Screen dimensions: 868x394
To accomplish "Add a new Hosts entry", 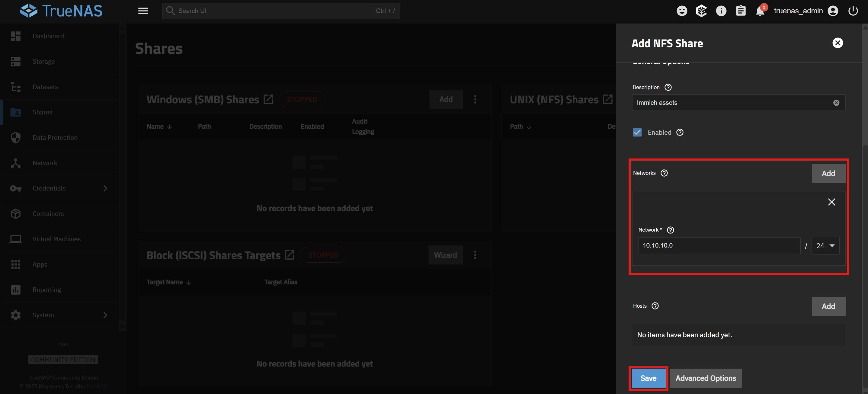I will pyautogui.click(x=828, y=306).
